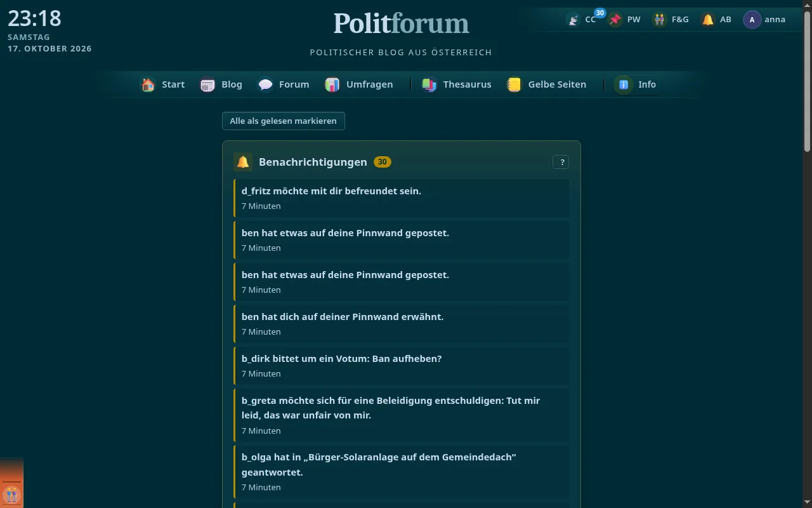Open b_dirk Votum Ban aufheben notification
This screenshot has height=508, width=812.
402,366
